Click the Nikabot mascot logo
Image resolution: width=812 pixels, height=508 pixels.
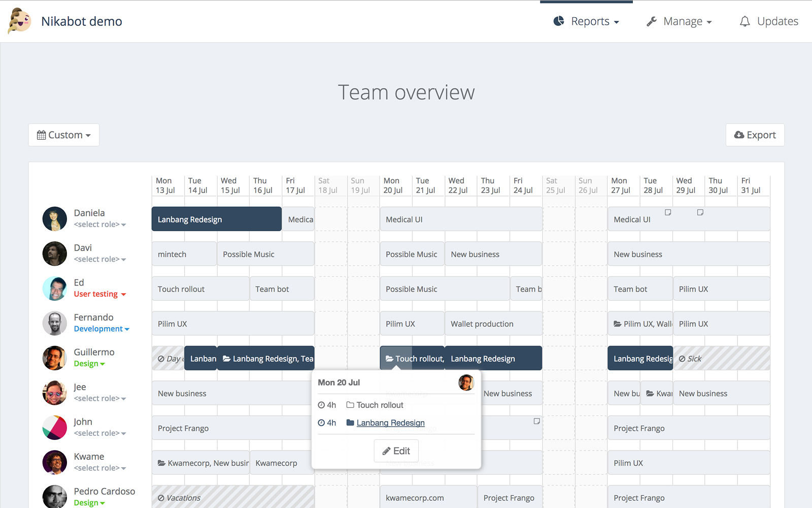20,21
